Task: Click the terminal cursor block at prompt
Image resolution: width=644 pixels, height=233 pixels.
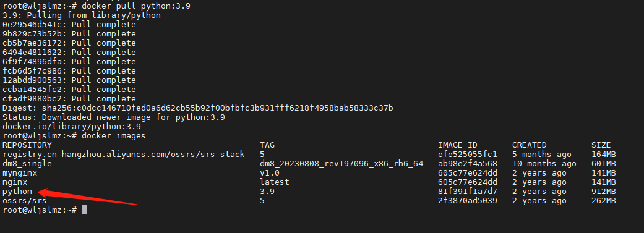Action: [84, 210]
